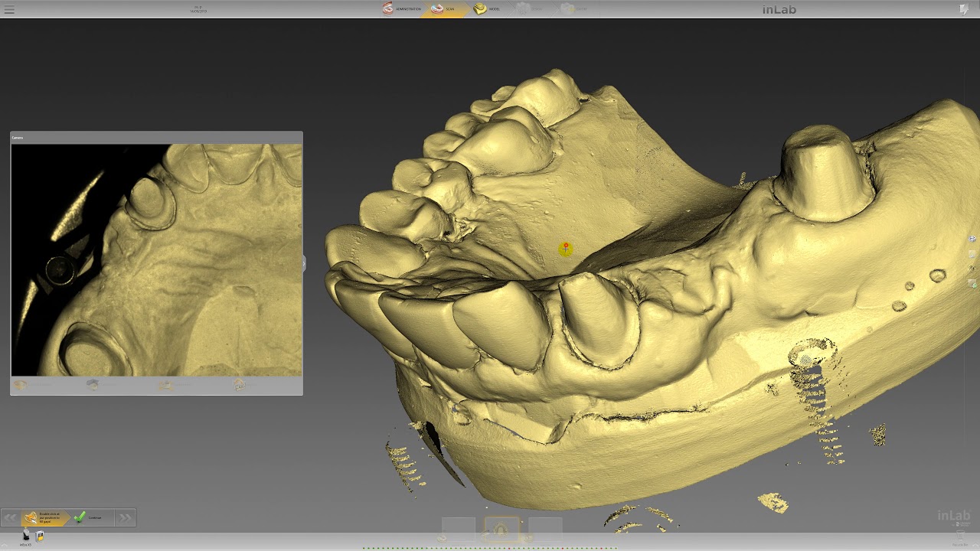
Task: Click the live camera preview image
Action: (157, 260)
